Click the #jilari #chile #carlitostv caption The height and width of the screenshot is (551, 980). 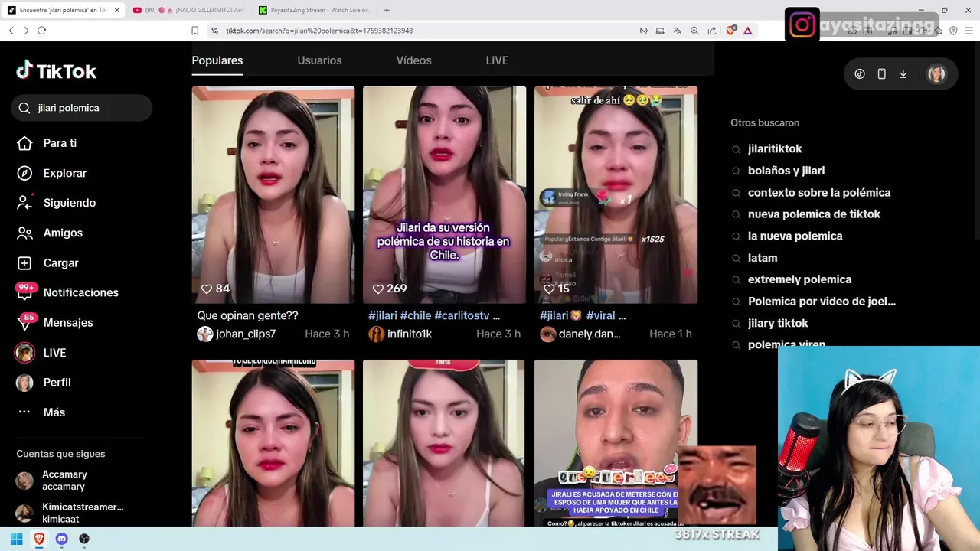(x=434, y=315)
